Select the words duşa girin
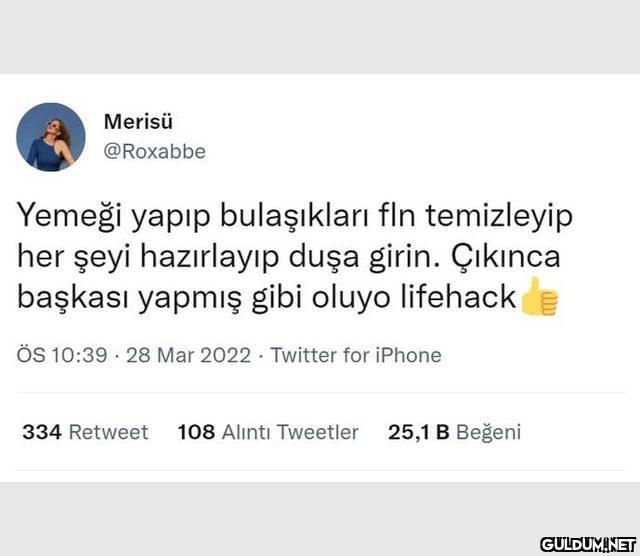The width and height of the screenshot is (640, 556). click(365, 257)
